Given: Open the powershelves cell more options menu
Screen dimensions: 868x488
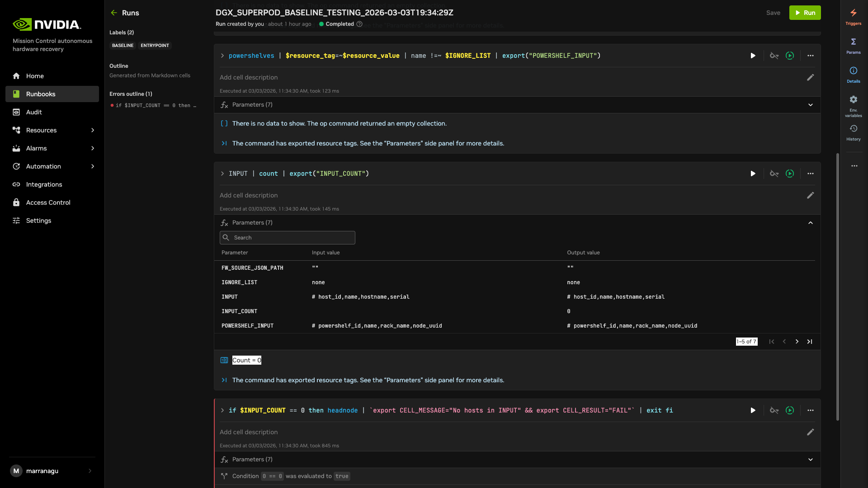Looking at the screenshot, I should click(811, 56).
